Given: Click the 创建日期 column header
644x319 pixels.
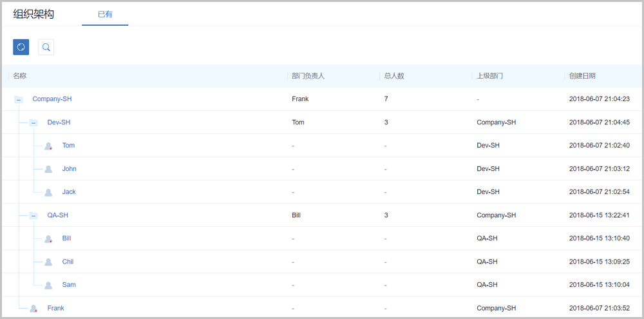Looking at the screenshot, I should click(x=582, y=76).
